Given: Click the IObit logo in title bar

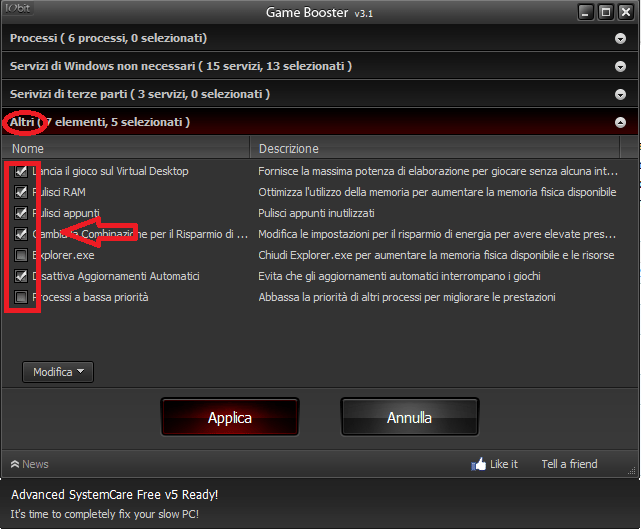Looking at the screenshot, I should pos(18,8).
